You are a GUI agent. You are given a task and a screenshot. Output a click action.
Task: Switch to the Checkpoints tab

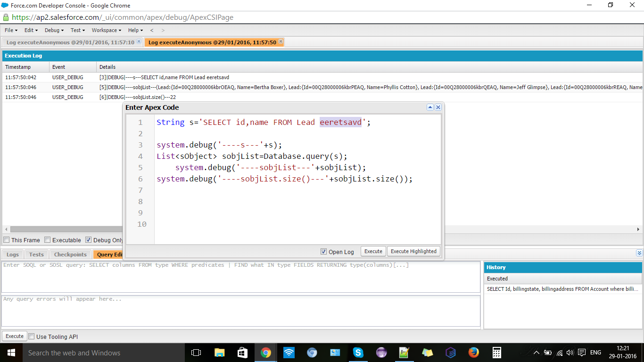(x=70, y=255)
